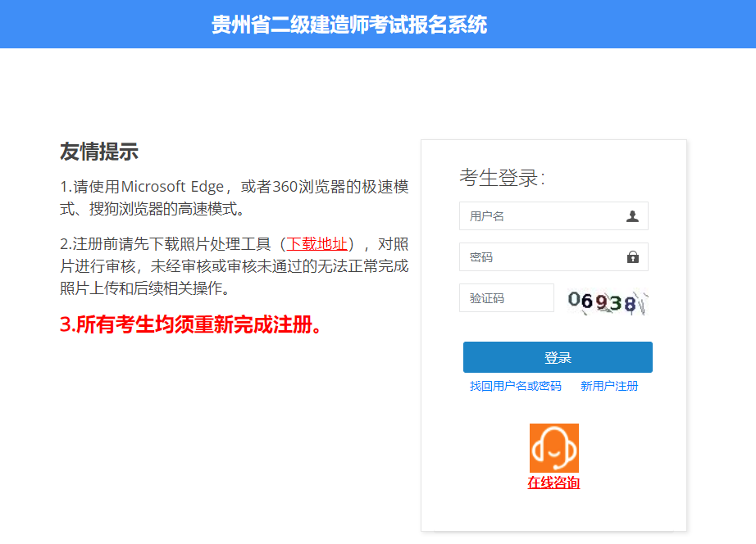Click the 验证码 input field

[x=506, y=297]
